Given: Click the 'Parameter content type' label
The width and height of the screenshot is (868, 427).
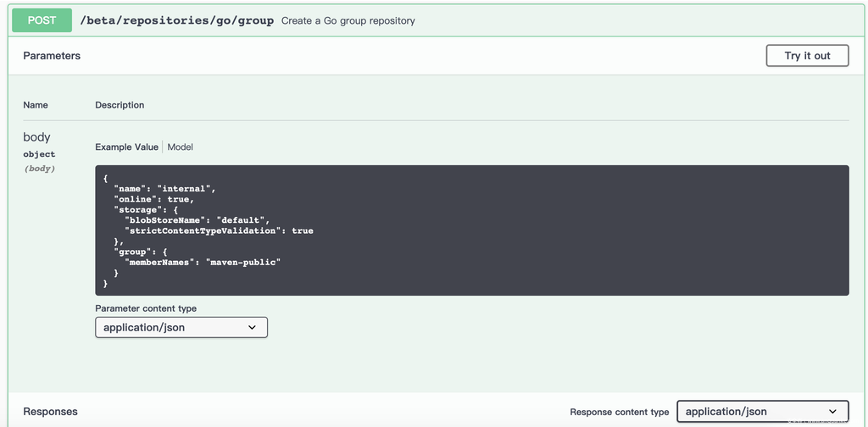Looking at the screenshot, I should [146, 308].
